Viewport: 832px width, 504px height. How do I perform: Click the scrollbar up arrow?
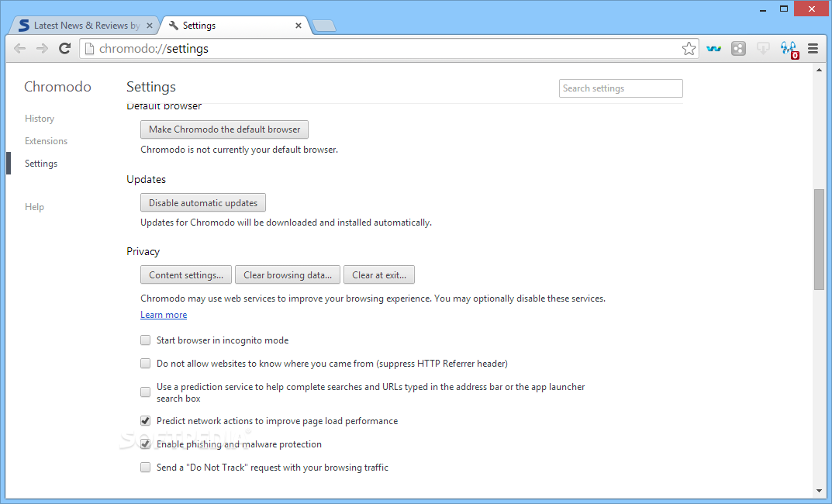coord(820,70)
